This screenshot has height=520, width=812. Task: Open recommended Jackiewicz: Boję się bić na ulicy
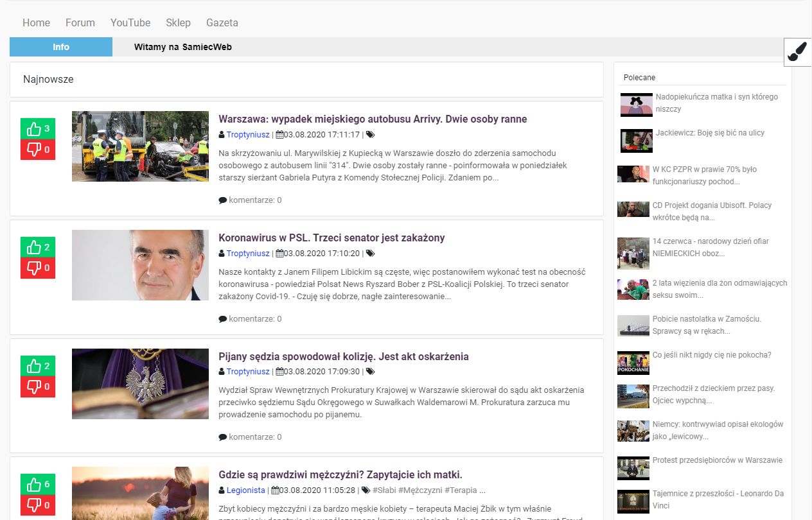point(710,133)
